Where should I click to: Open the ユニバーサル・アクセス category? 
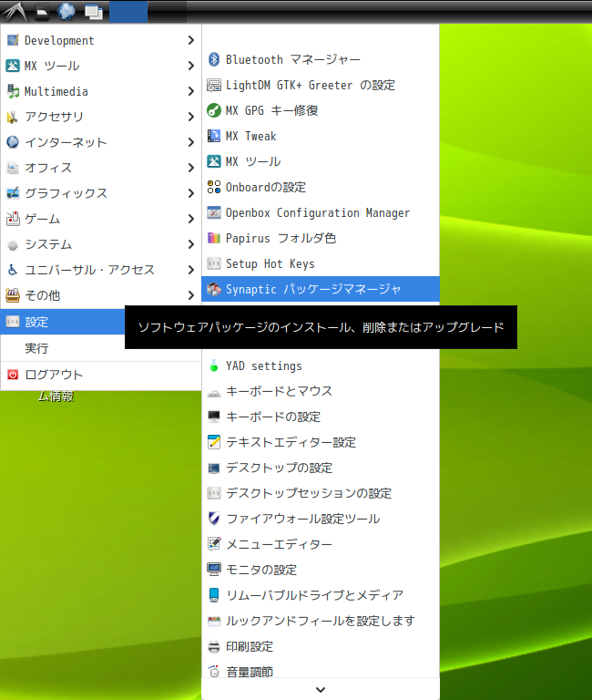pyautogui.click(x=101, y=270)
